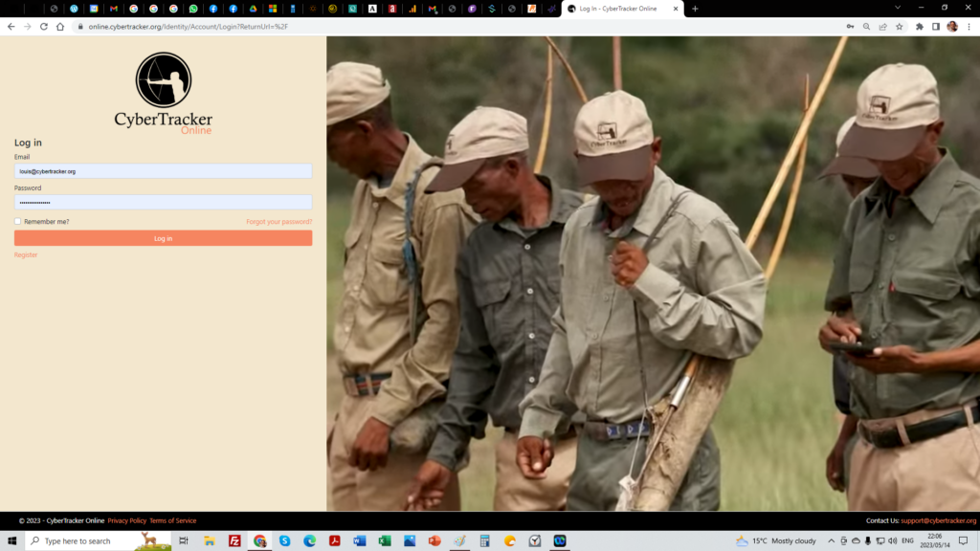Open FileZilla from the taskbar
This screenshot has height=551, width=980.
pyautogui.click(x=234, y=540)
